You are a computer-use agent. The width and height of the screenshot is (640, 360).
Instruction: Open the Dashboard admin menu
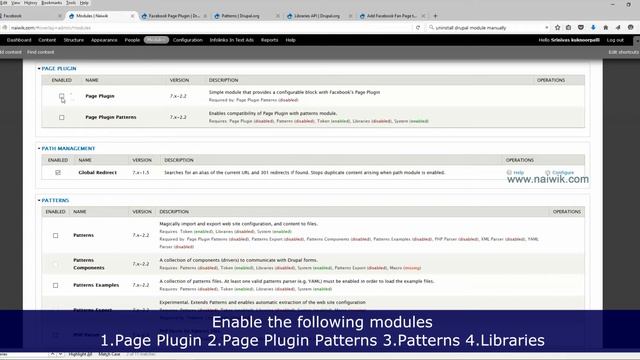click(19, 40)
